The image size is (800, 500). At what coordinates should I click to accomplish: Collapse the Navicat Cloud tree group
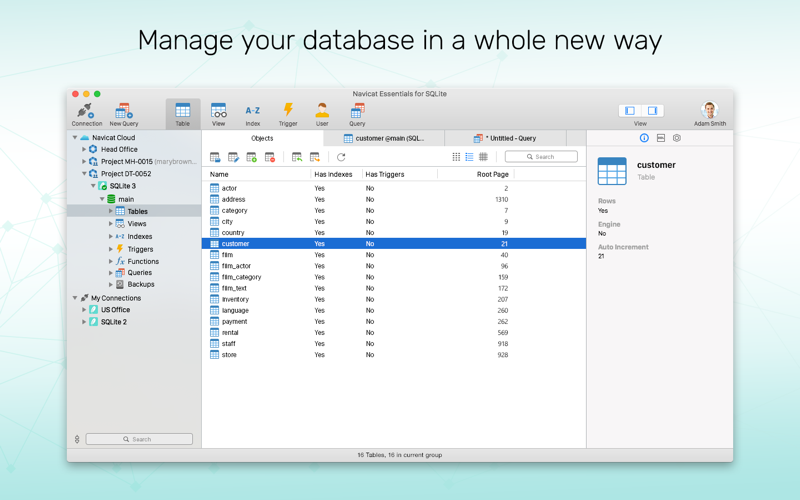[75, 138]
